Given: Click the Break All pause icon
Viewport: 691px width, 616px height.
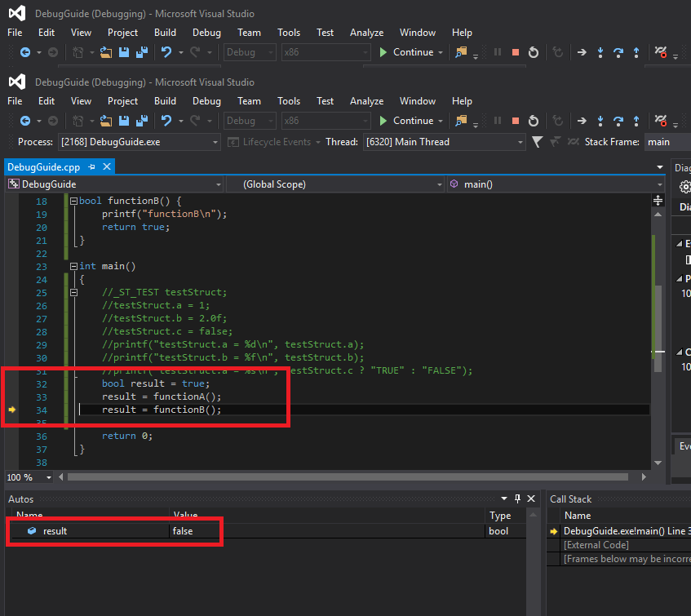Looking at the screenshot, I should [498, 120].
